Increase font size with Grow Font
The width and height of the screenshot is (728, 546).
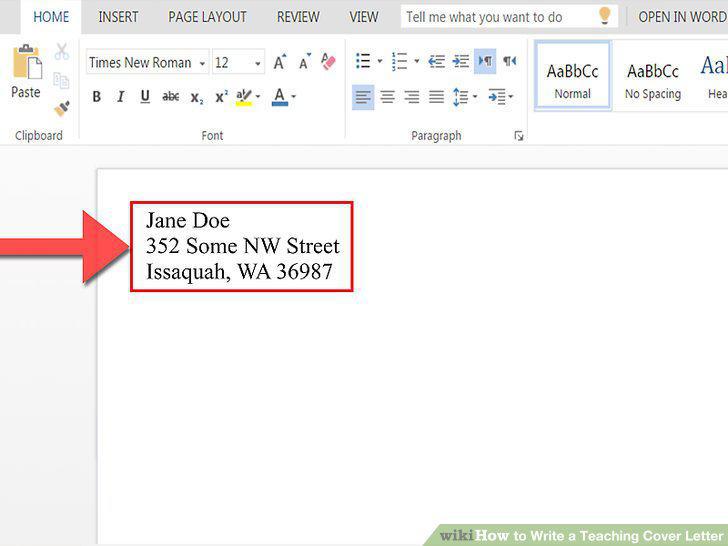click(280, 61)
